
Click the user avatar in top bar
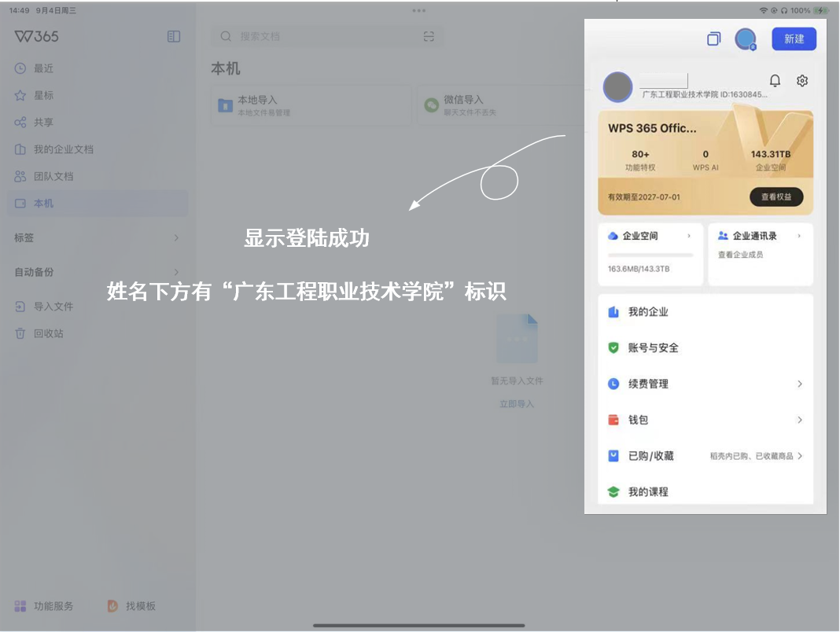pyautogui.click(x=745, y=39)
